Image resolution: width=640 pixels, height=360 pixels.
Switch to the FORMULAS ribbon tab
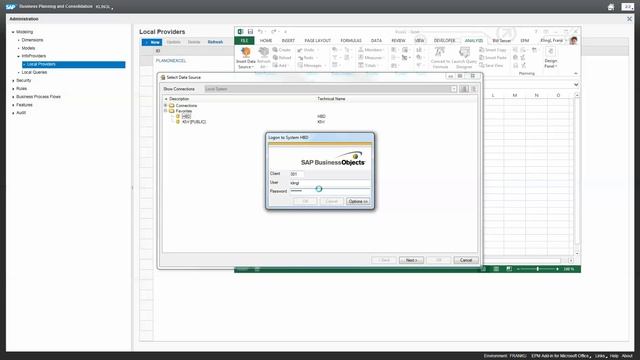pyautogui.click(x=351, y=41)
